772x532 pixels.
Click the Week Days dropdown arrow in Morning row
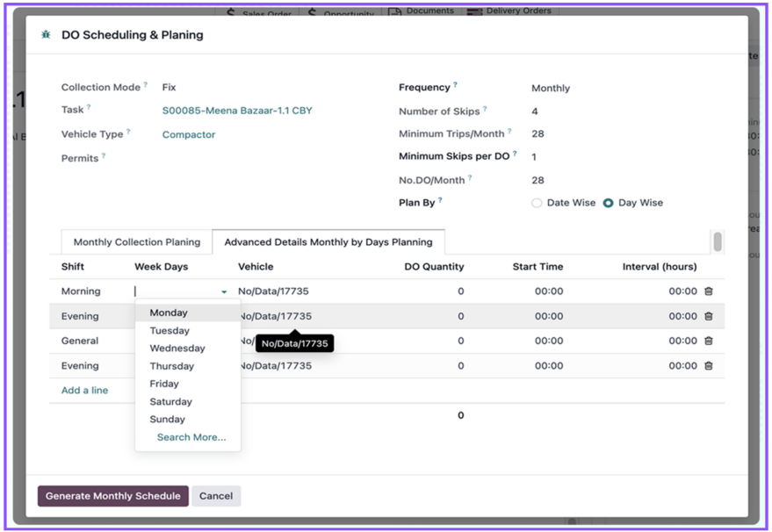click(x=224, y=291)
